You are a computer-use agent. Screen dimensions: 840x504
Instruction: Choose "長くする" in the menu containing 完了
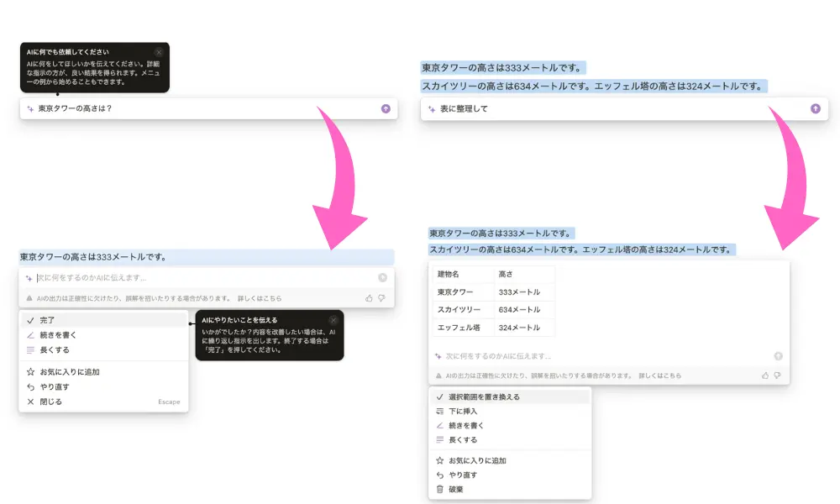103,350
